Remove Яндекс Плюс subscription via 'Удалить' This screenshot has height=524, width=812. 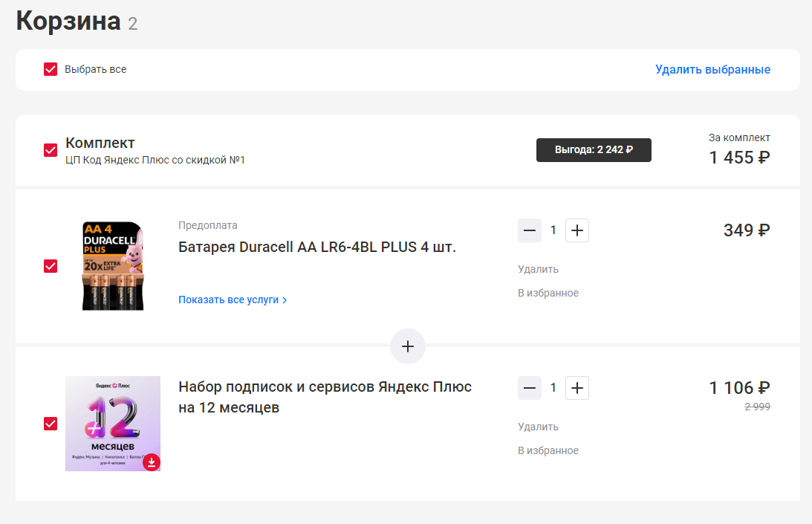coord(538,427)
